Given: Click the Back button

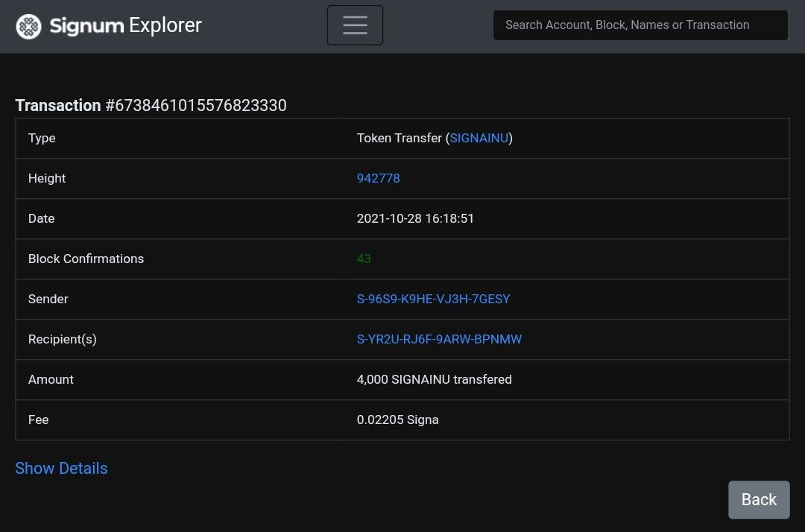Looking at the screenshot, I should pos(759,500).
